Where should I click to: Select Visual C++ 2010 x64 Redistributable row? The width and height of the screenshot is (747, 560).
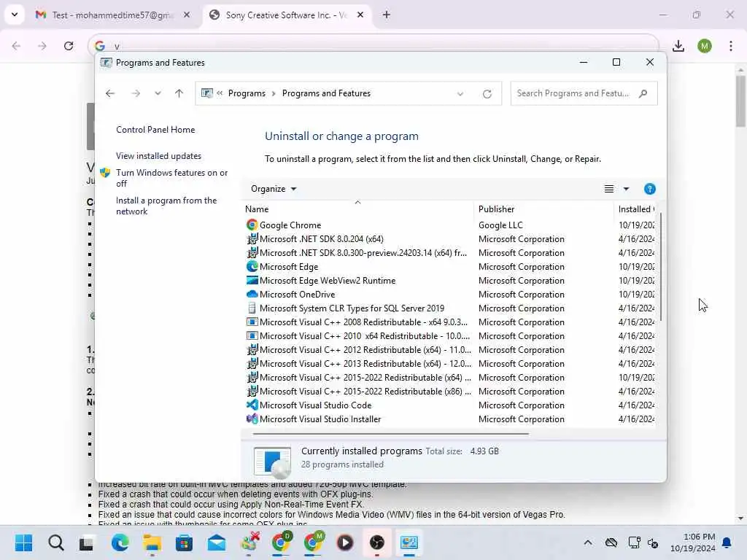pos(449,335)
